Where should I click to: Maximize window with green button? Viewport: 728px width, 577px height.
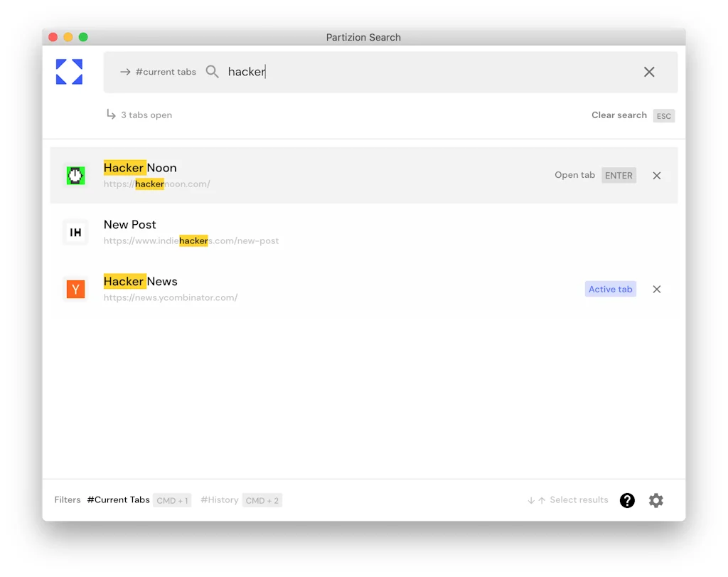click(x=83, y=37)
